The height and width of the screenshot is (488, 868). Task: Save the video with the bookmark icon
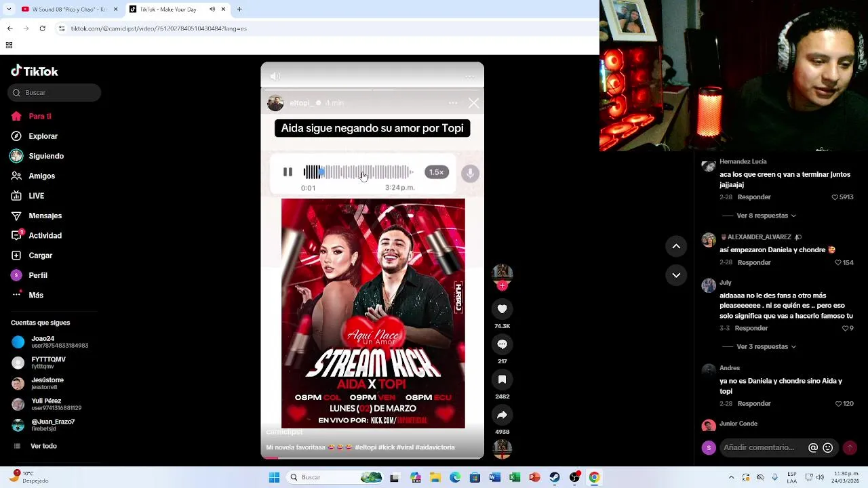(502, 380)
